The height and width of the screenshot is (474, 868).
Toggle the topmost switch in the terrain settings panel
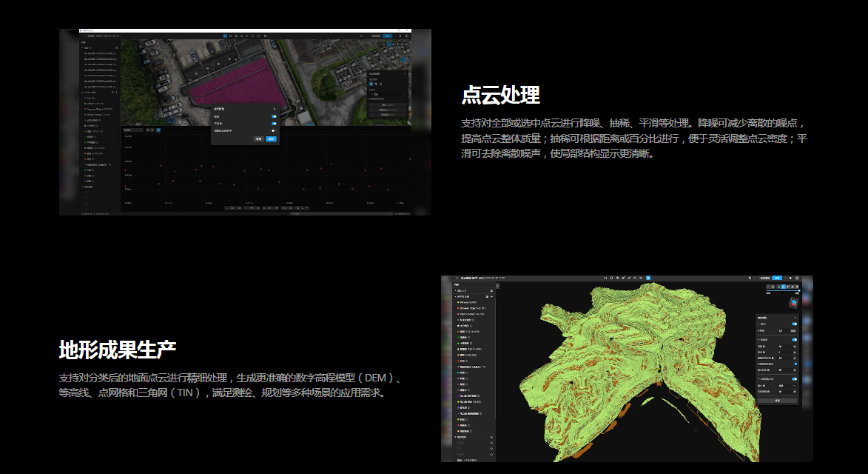coord(795,324)
